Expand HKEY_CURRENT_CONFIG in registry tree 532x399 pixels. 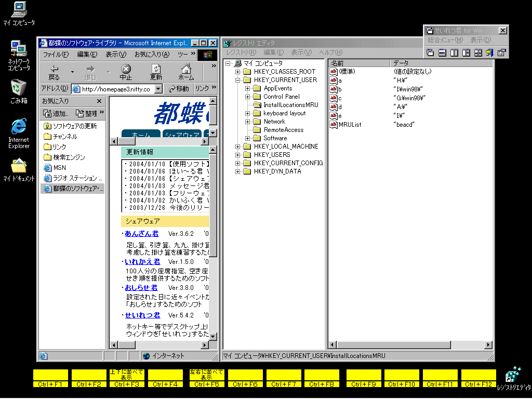[238, 163]
